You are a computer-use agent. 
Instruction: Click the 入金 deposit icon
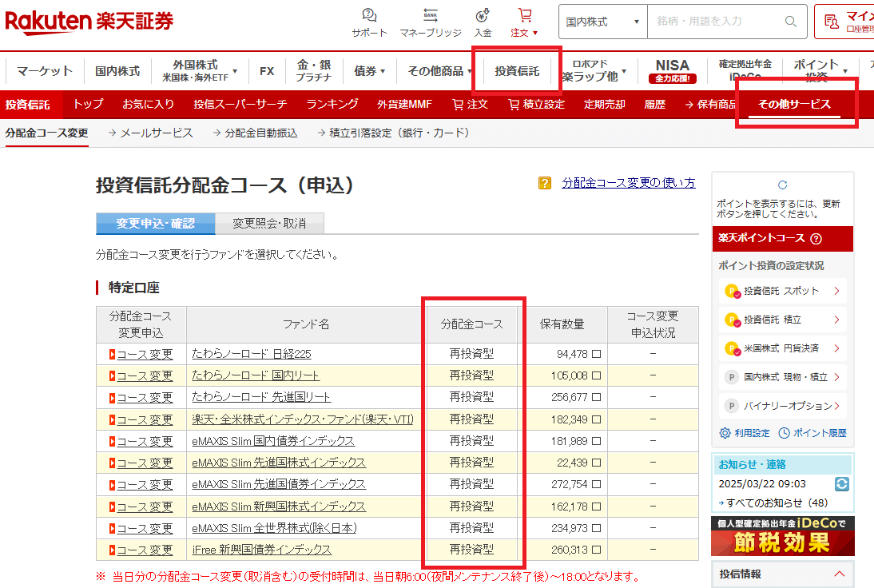[483, 15]
